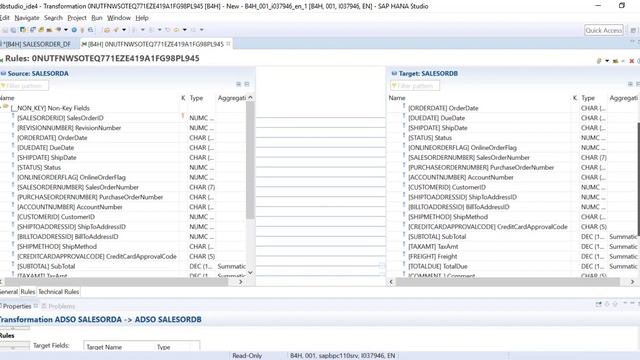The image size is (640, 360).
Task: Open the dropdown after the back and forward toolbar arrows
Action: 184,30
